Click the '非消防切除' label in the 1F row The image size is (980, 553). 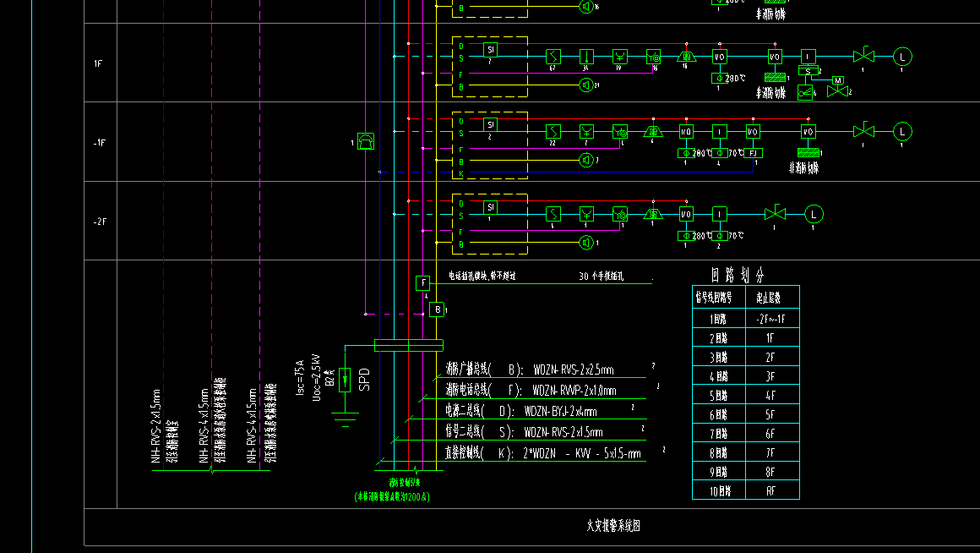click(x=770, y=92)
